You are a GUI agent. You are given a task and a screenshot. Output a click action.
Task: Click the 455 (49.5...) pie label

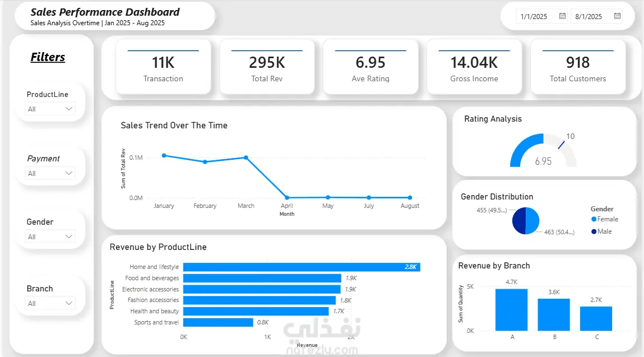[492, 210]
